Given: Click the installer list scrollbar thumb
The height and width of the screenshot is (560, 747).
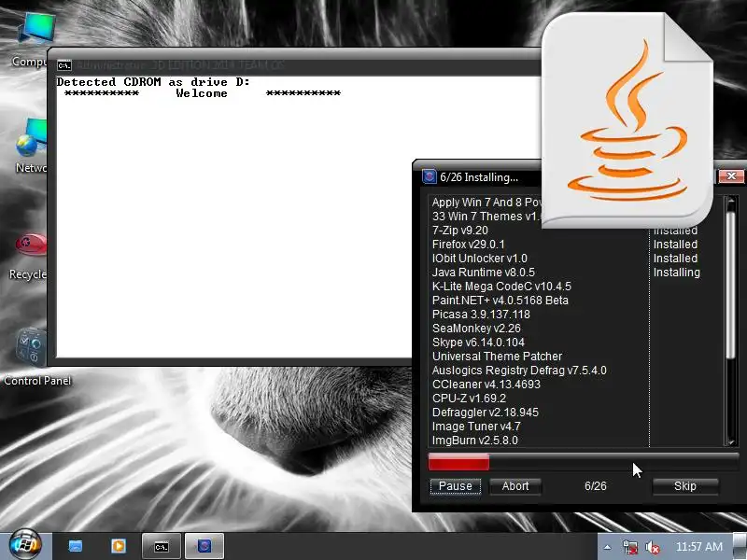Looking at the screenshot, I should pyautogui.click(x=730, y=286).
